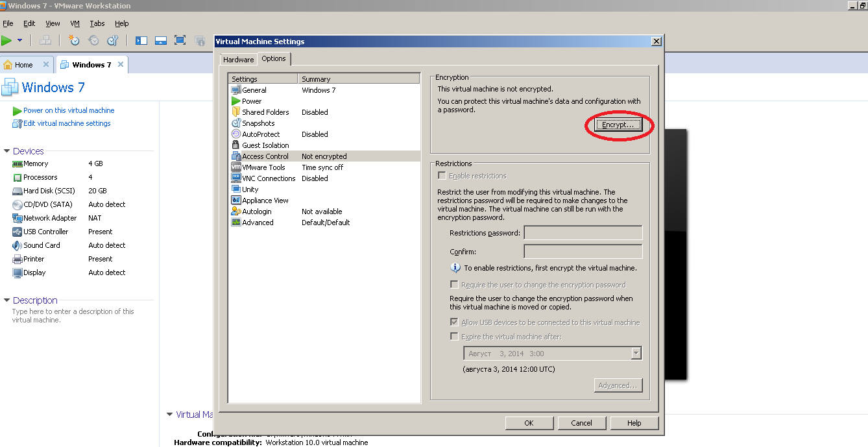The image size is (868, 447).
Task: Open the Edit menu
Action: (29, 23)
